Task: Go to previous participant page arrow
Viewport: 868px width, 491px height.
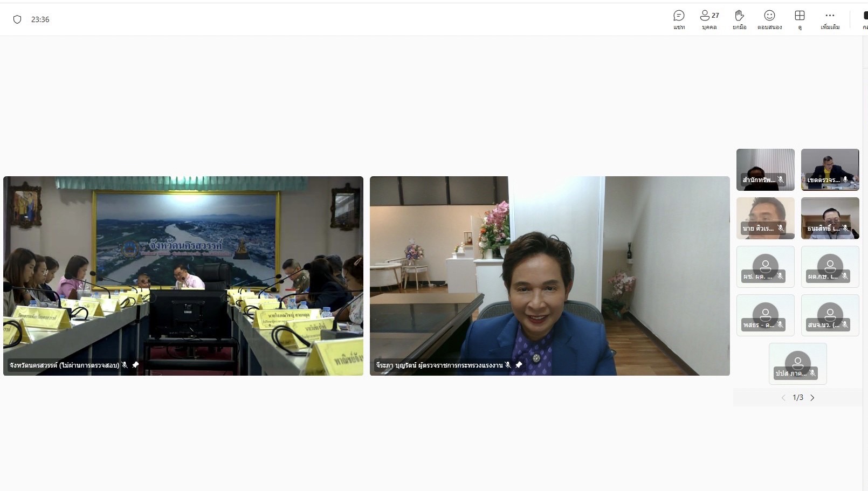Action: point(783,398)
